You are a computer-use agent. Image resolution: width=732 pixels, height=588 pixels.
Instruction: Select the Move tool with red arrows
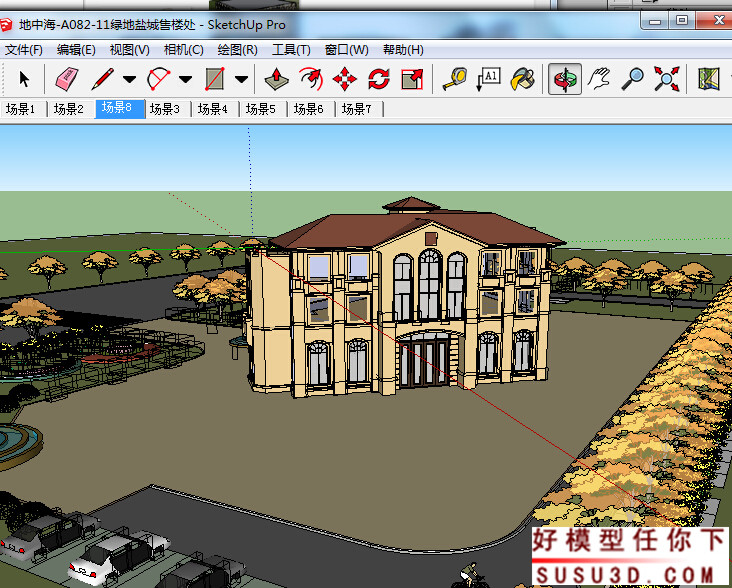(345, 78)
